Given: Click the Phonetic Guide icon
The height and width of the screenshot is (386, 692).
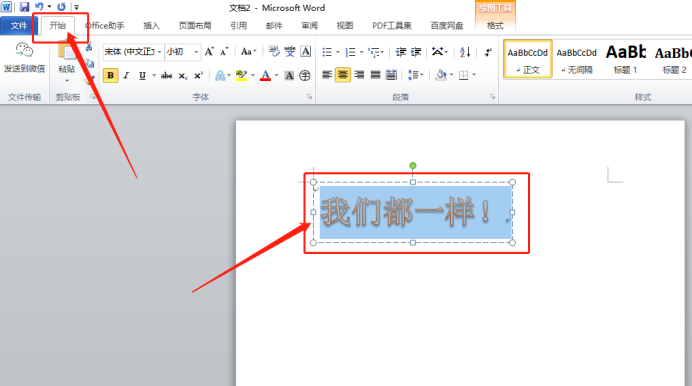Looking at the screenshot, I should point(290,52).
